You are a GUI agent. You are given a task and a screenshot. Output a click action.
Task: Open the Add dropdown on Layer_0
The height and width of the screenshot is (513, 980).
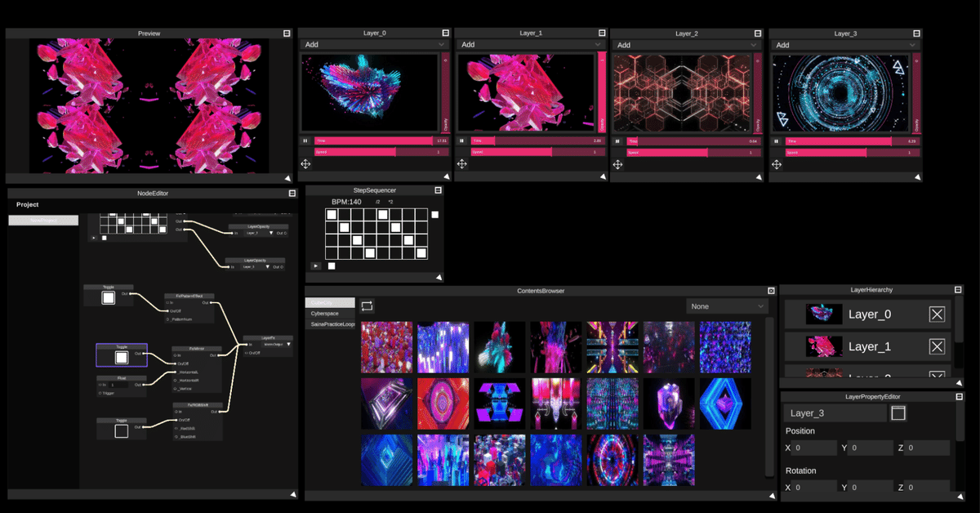coord(373,45)
